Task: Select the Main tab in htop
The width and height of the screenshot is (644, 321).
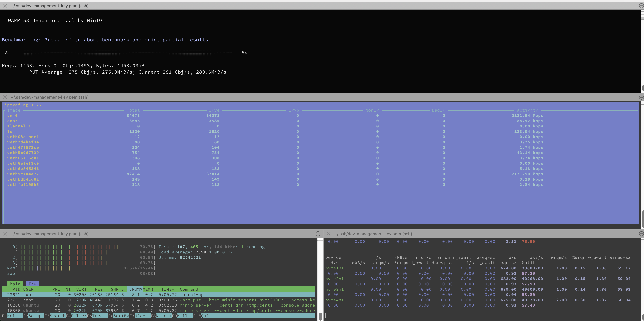Action: pyautogui.click(x=15, y=284)
